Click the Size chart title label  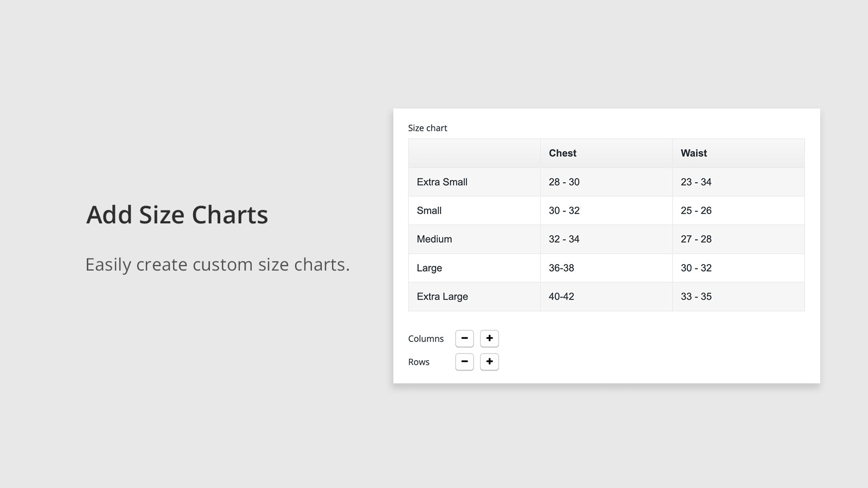click(427, 128)
